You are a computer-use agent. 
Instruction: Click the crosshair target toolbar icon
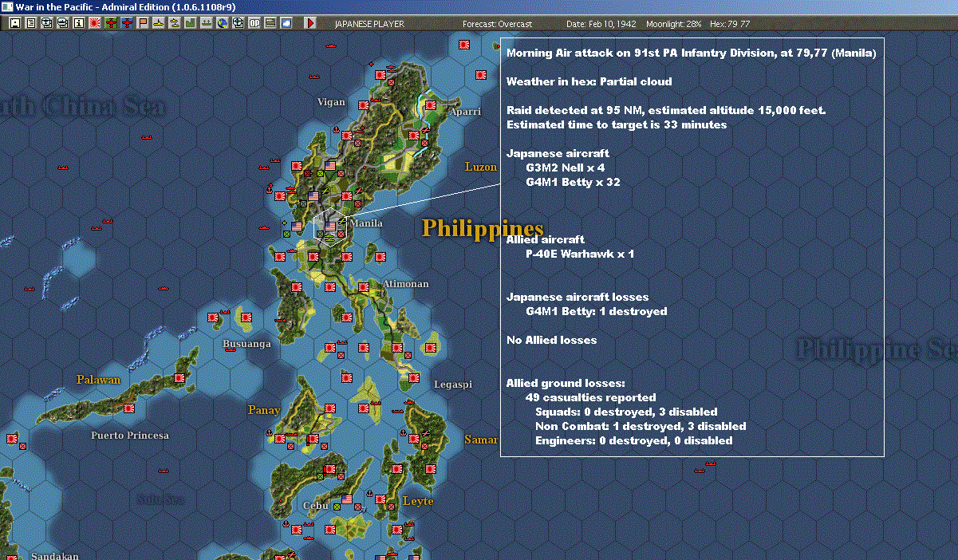(x=238, y=23)
